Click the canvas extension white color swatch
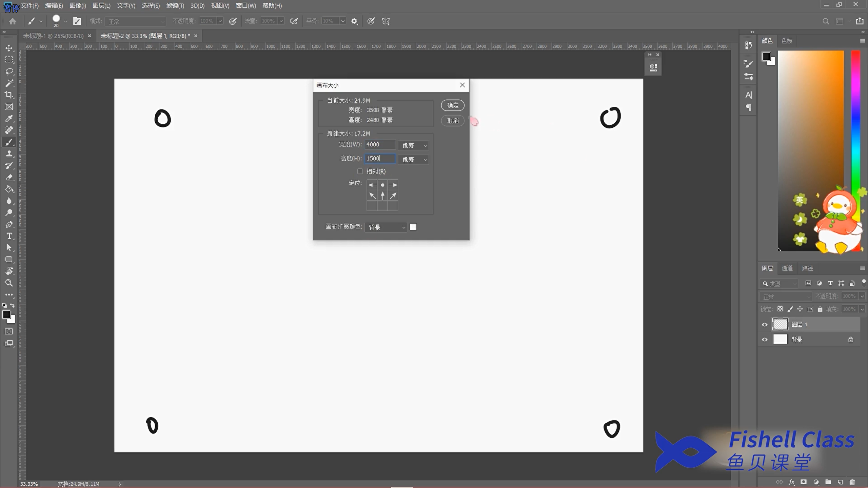This screenshot has width=868, height=488. [x=413, y=227]
